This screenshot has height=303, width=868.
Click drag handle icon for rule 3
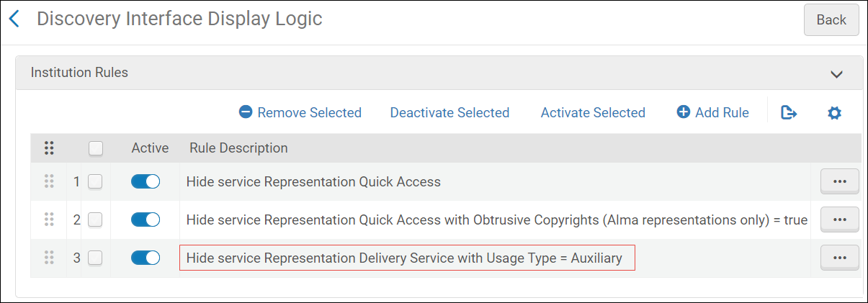click(x=49, y=257)
